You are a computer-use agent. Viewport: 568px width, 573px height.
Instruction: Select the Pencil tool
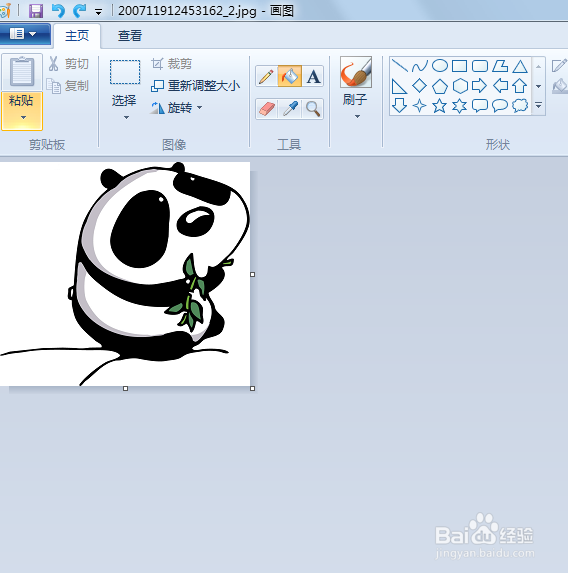(x=266, y=76)
